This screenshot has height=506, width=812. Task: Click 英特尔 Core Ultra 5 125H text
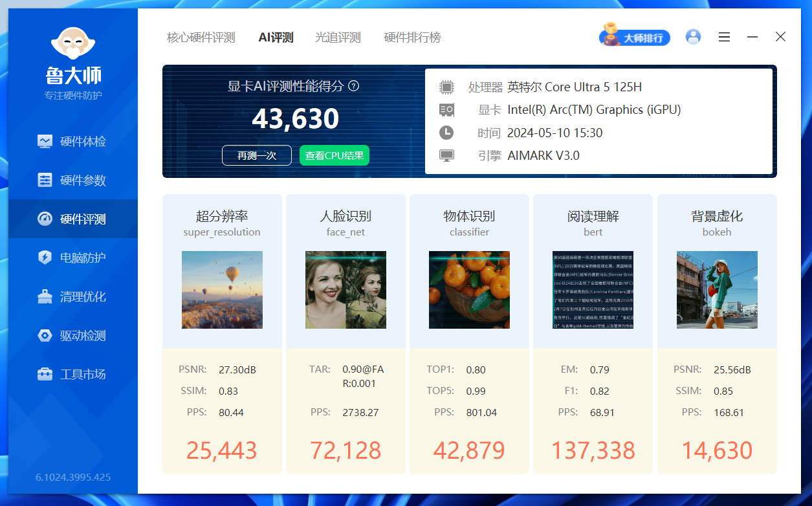pyautogui.click(x=575, y=87)
